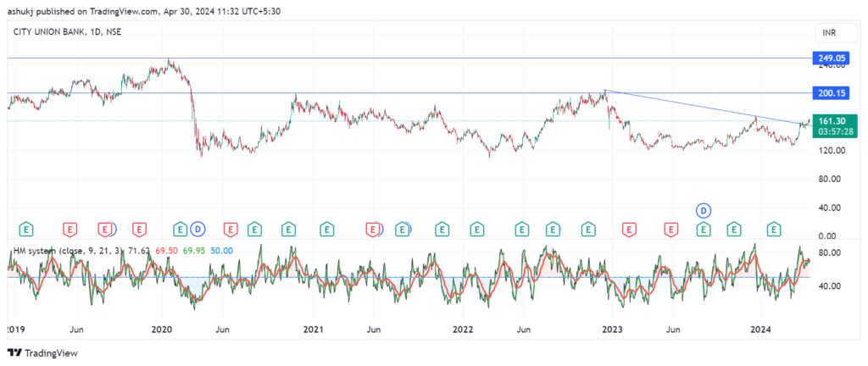
Task: Click the blue indicator value 50.00
Action: [x=222, y=251]
